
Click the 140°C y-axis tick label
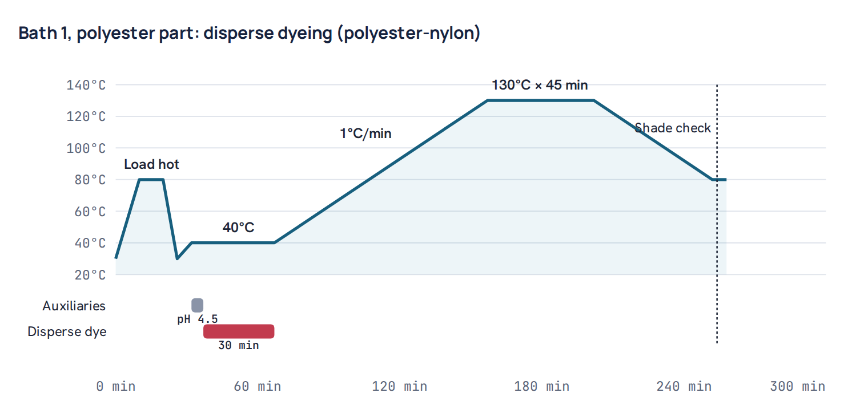click(86, 85)
